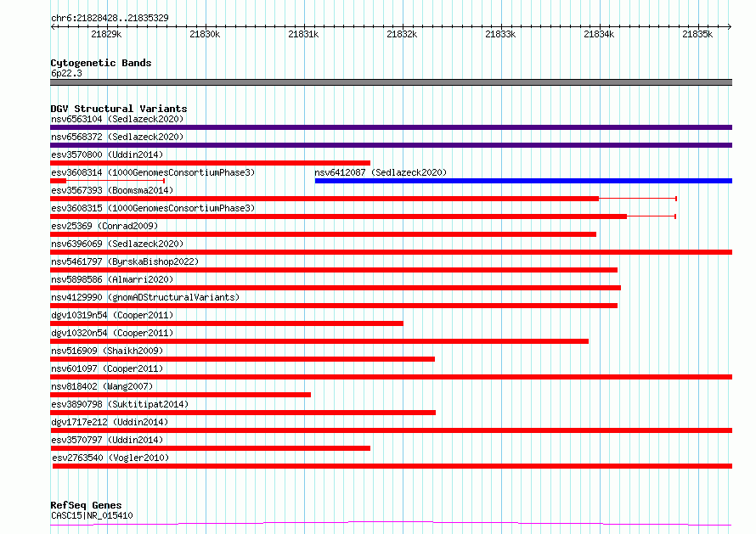The image size is (756, 534).
Task: Click the Cytogenetic Bands track title
Action: tap(101, 63)
